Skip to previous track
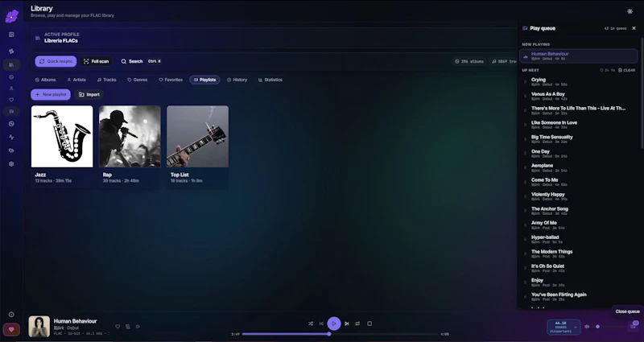The height and width of the screenshot is (342, 644). [321, 323]
